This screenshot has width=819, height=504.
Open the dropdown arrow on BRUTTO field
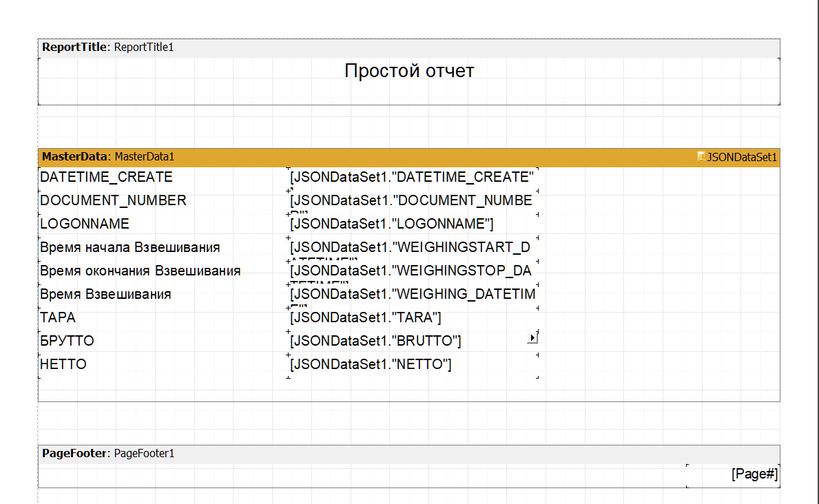[532, 338]
